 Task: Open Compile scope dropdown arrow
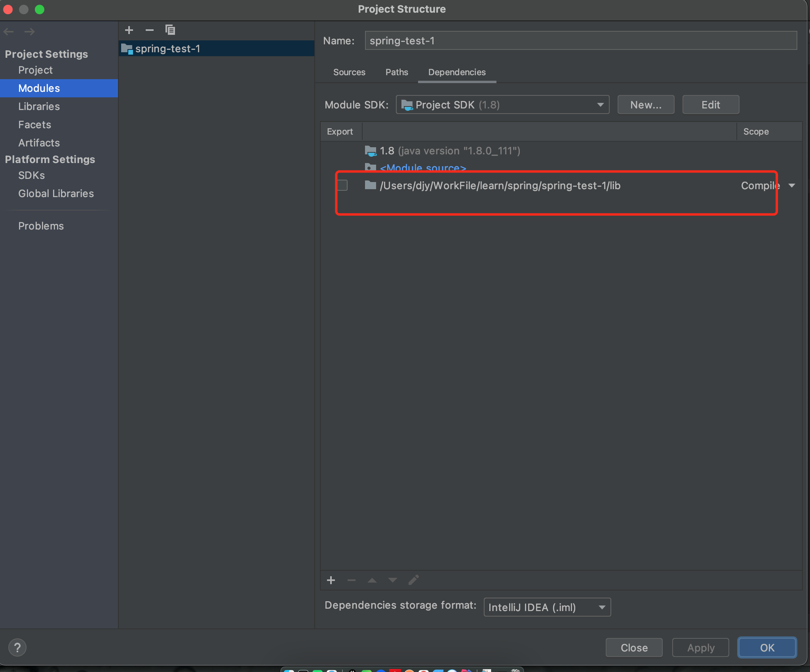click(792, 186)
